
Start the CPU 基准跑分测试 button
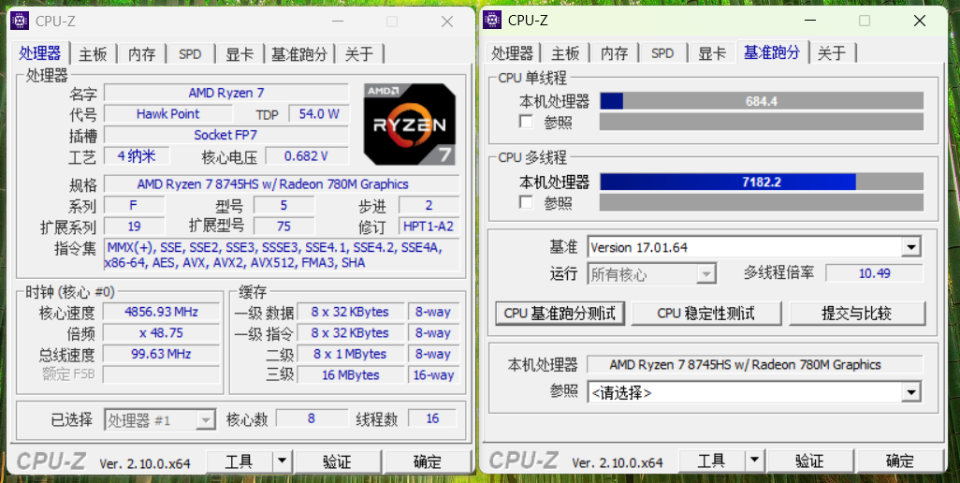(560, 313)
